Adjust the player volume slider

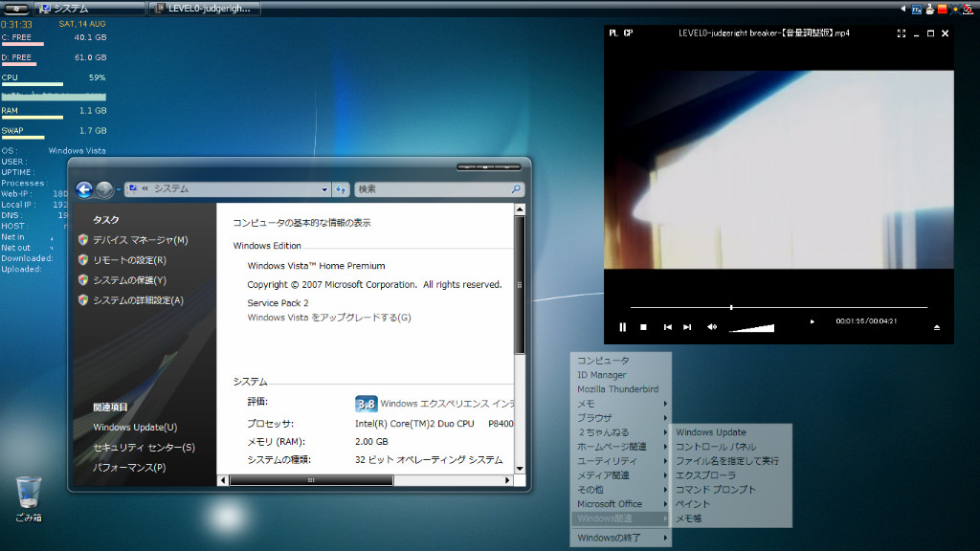click(752, 327)
